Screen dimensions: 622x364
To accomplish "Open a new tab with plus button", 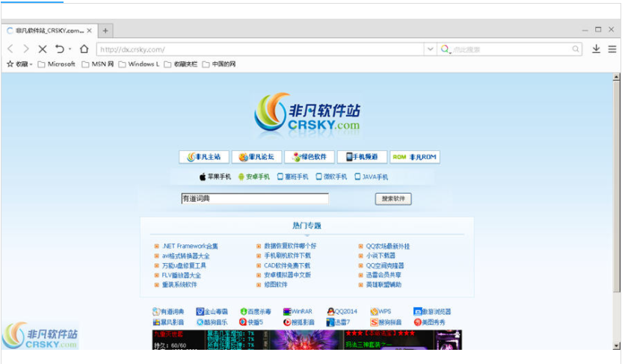I will (x=105, y=31).
